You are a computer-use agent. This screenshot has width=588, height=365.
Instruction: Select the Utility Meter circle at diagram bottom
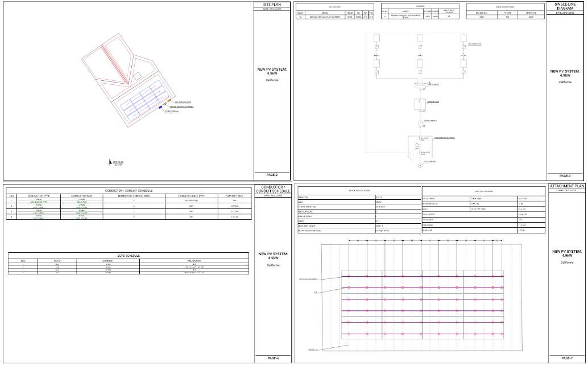pos(420,165)
